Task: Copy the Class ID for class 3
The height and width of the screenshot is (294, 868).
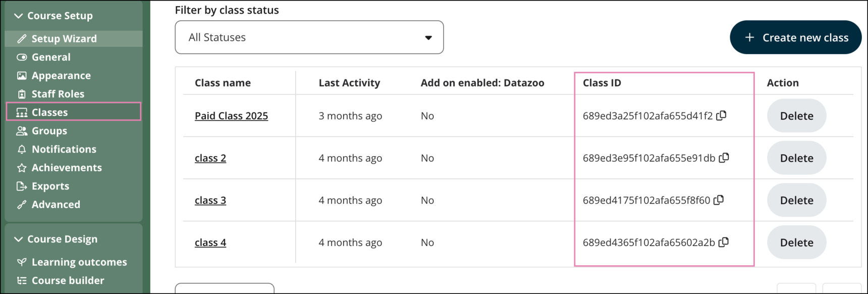Action: pyautogui.click(x=719, y=200)
